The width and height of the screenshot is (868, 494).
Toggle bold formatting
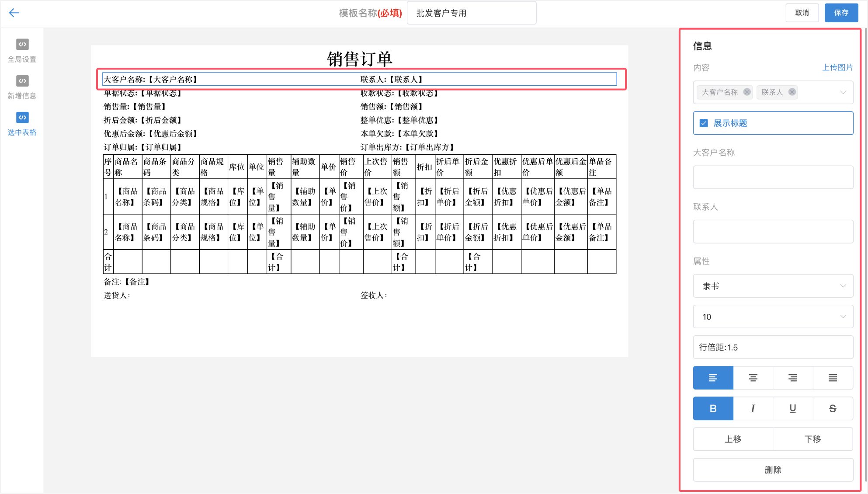[713, 408]
